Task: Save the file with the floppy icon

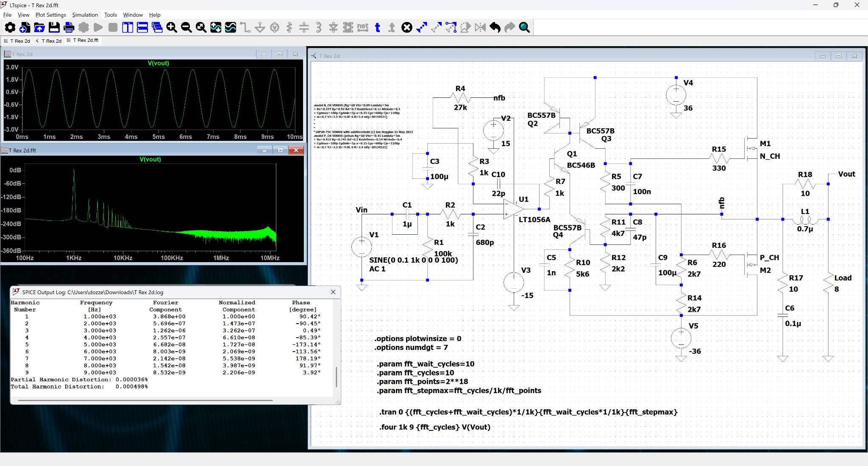Action: [54, 28]
